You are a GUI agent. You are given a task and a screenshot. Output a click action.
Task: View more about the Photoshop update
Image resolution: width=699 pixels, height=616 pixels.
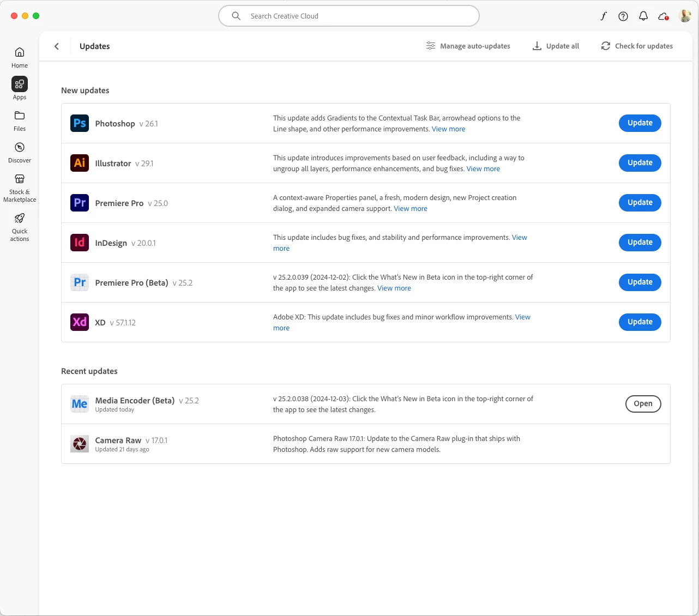tap(449, 129)
